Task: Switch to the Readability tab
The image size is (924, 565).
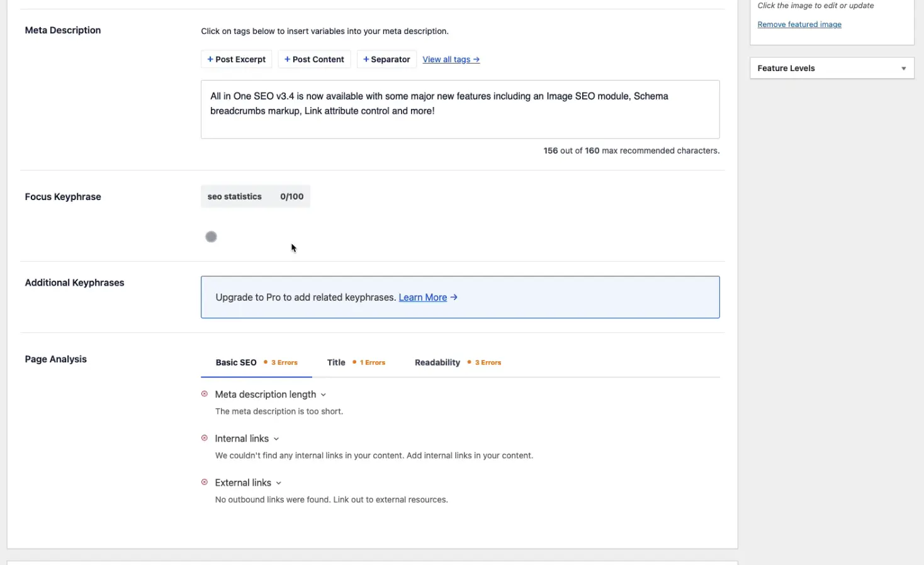Action: 437,362
